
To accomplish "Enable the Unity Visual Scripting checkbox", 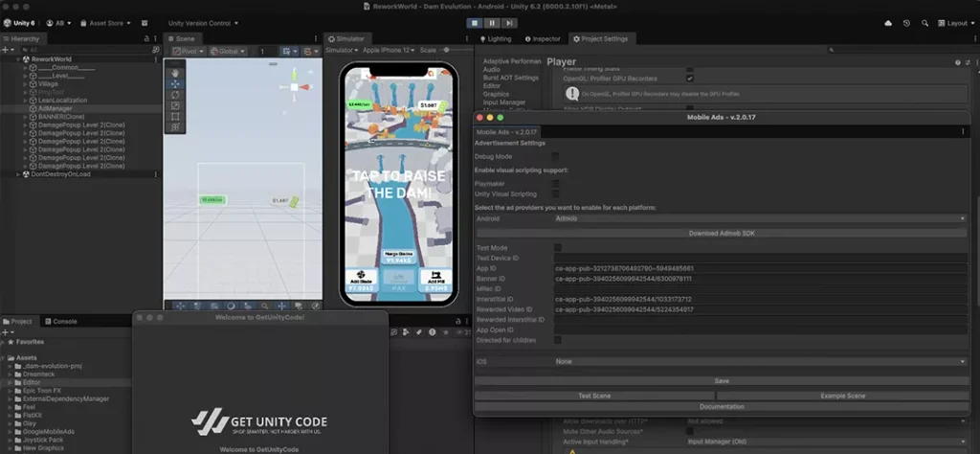I will coord(556,193).
